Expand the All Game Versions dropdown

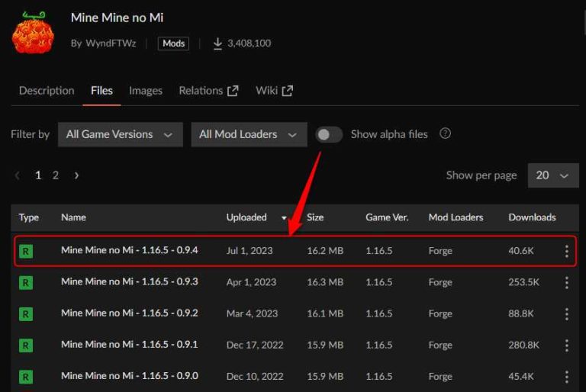(x=120, y=134)
